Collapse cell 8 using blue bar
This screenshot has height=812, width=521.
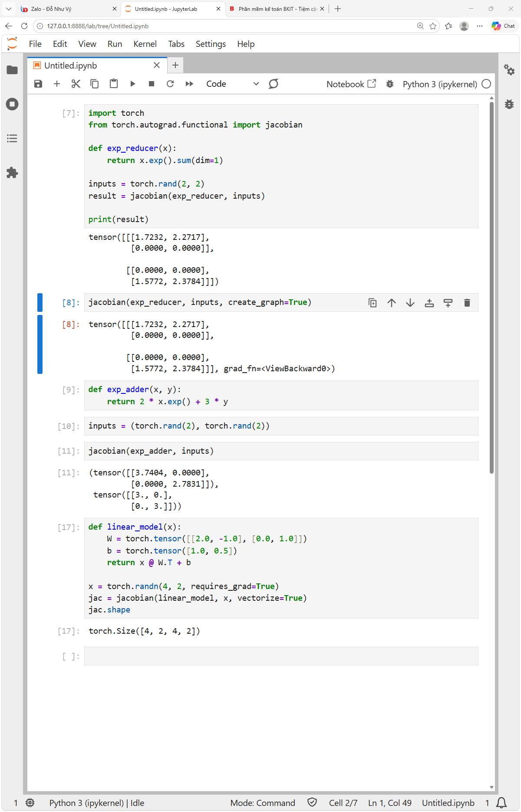pos(40,302)
